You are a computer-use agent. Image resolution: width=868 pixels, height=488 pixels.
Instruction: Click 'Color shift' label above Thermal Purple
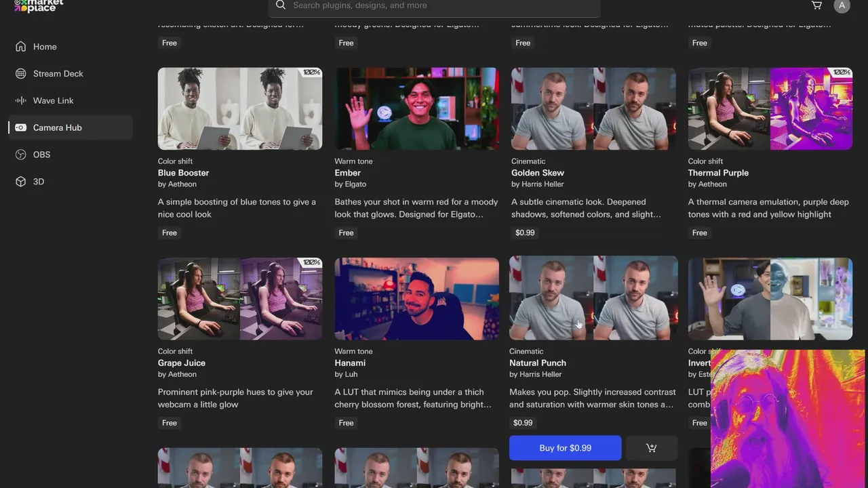[705, 161]
